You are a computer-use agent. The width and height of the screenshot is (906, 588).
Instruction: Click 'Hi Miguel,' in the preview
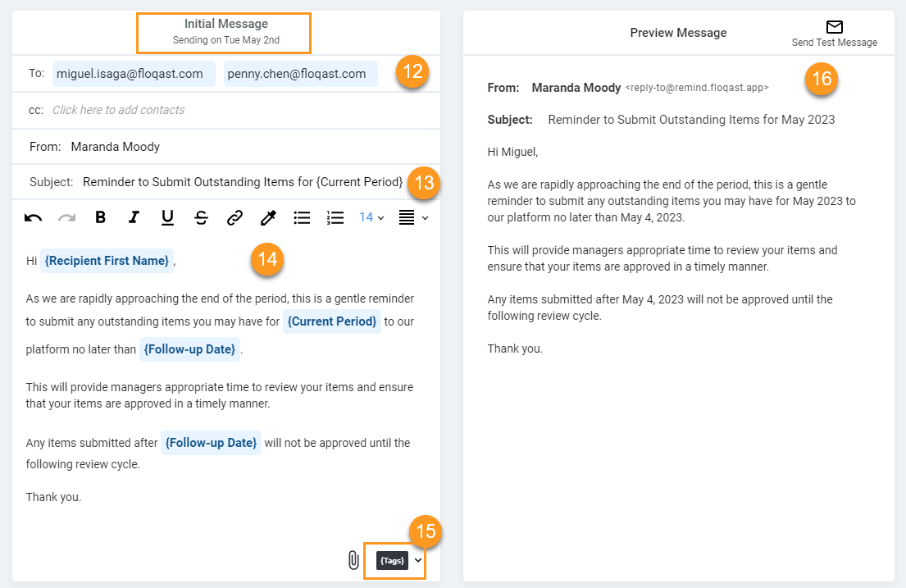(512, 152)
